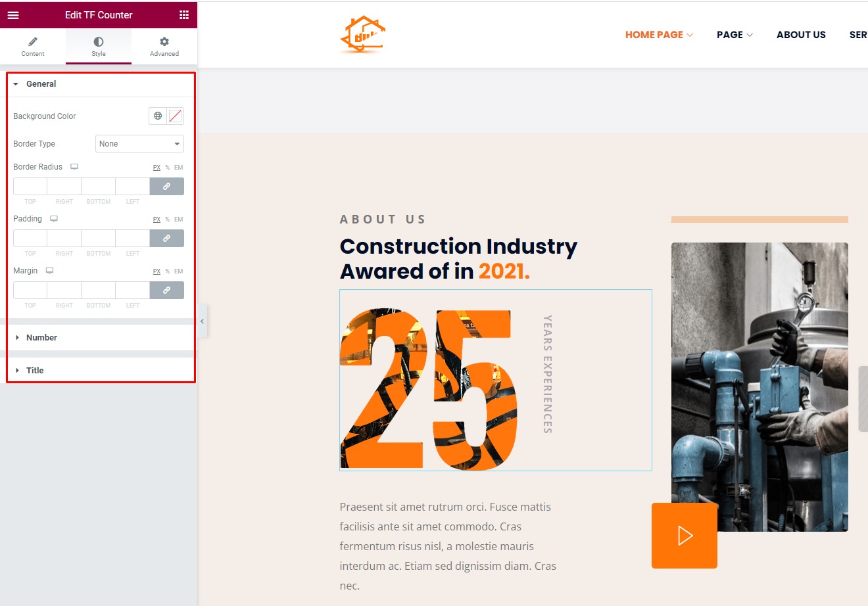The width and height of the screenshot is (868, 606).
Task: Click the machinery worker photo
Action: pos(759,387)
